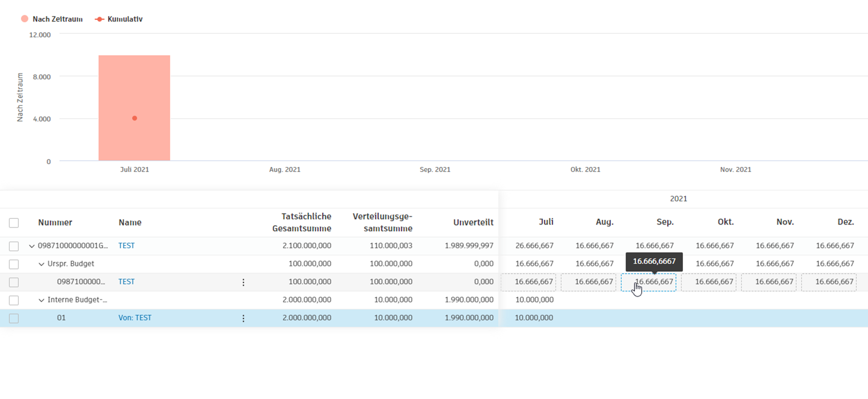Click the Nov. column header
The image size is (868, 399).
pyautogui.click(x=785, y=222)
